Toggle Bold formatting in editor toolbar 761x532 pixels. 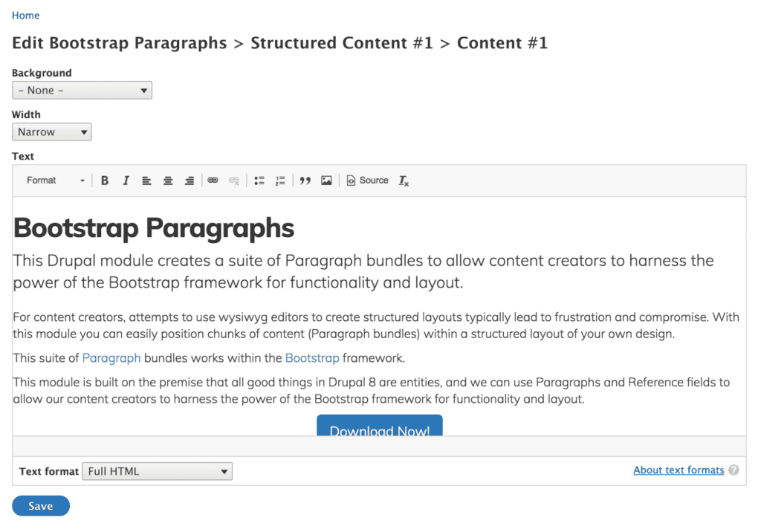[104, 181]
